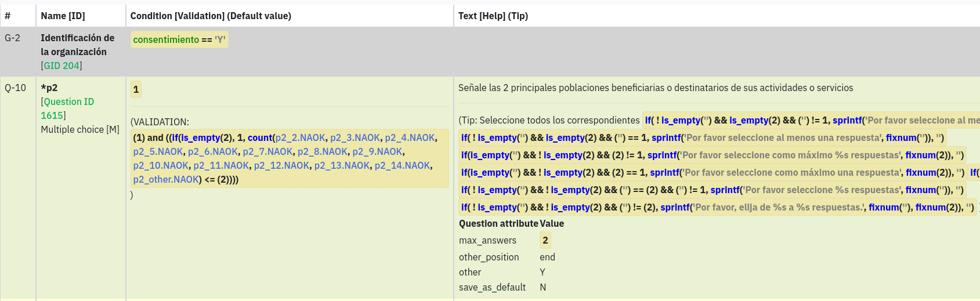Click the p2_10.NAOK variable
This screenshot has height=301, width=980.
161,165
